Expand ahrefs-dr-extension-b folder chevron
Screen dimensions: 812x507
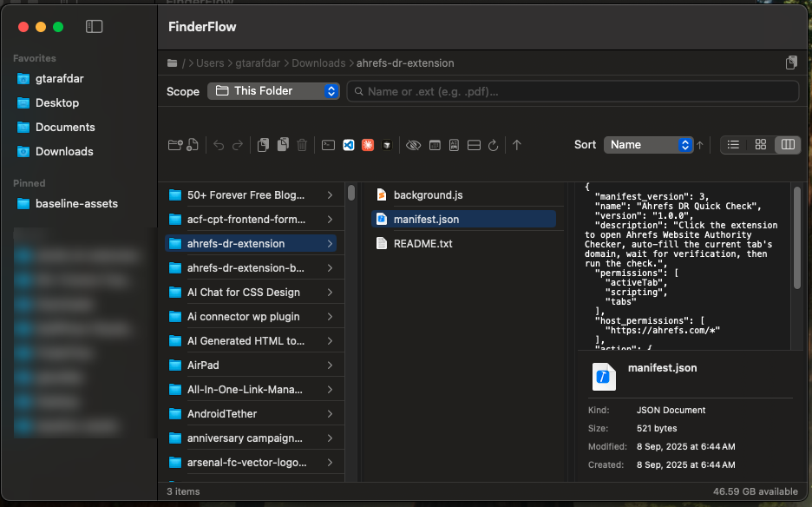pyautogui.click(x=330, y=268)
